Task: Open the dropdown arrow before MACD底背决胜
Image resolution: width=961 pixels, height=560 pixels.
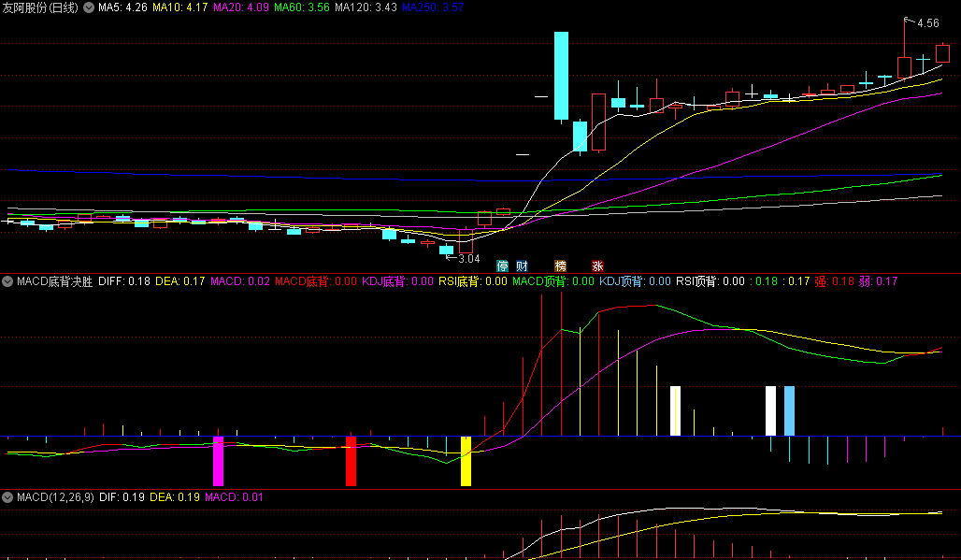Action: 7,281
